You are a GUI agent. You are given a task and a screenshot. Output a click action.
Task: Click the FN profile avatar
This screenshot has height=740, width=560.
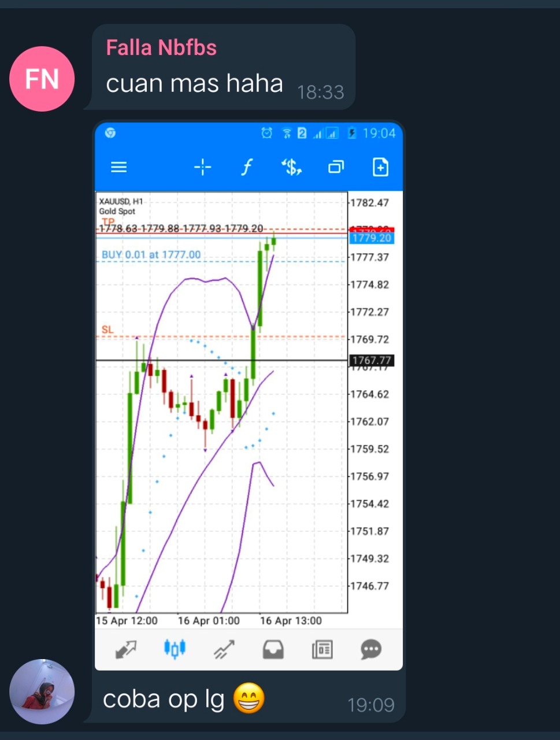[x=42, y=79]
